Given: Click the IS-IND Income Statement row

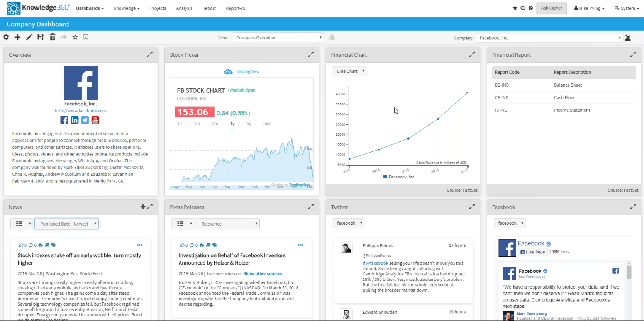Looking at the screenshot, I should [564, 110].
